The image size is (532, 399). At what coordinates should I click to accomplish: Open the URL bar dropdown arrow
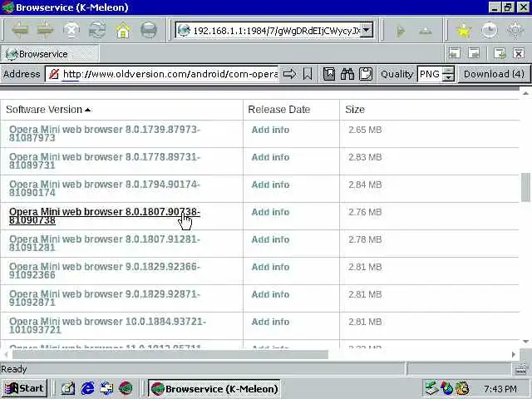367,31
